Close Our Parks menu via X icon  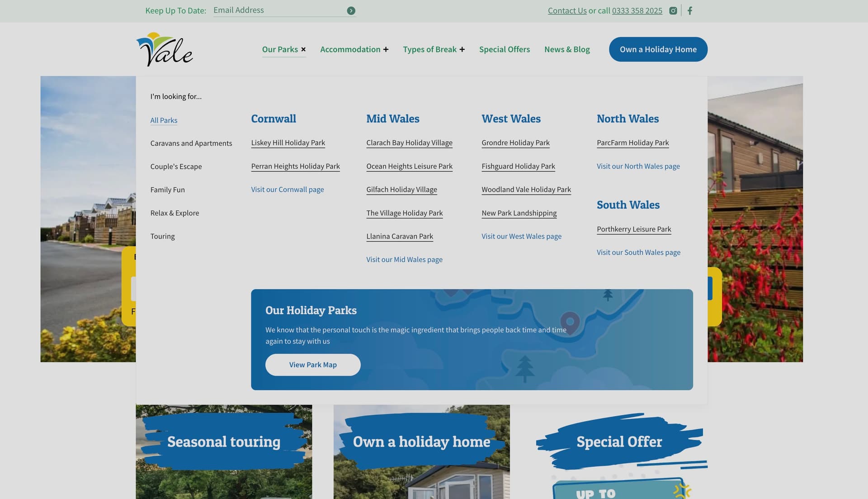point(303,49)
